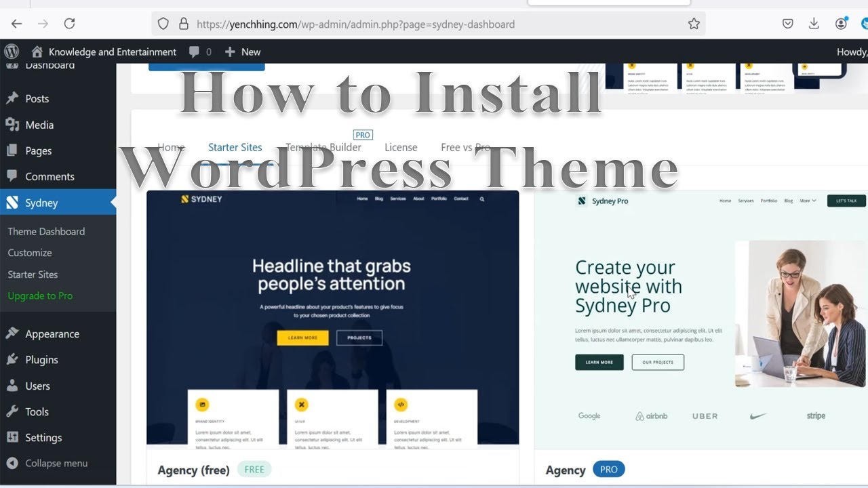
Task: Click the yellow Learn More button in the preview
Action: (x=302, y=338)
